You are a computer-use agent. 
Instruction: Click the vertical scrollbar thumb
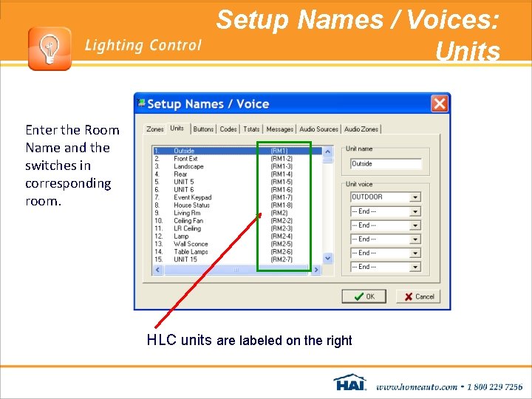[x=328, y=160]
